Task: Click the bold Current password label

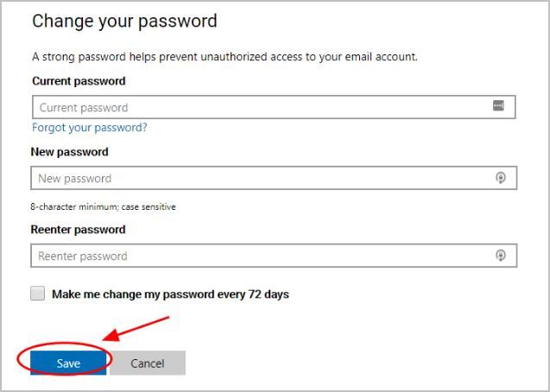Action: (x=79, y=81)
